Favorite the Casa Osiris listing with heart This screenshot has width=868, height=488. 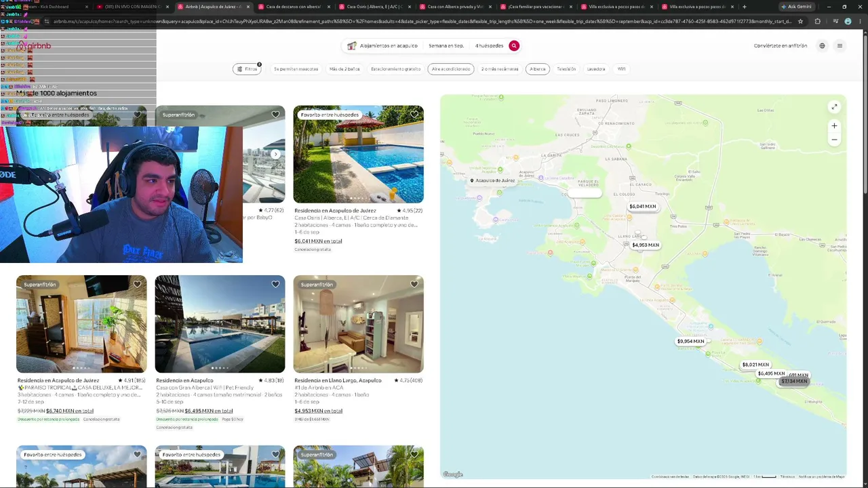pyautogui.click(x=414, y=115)
